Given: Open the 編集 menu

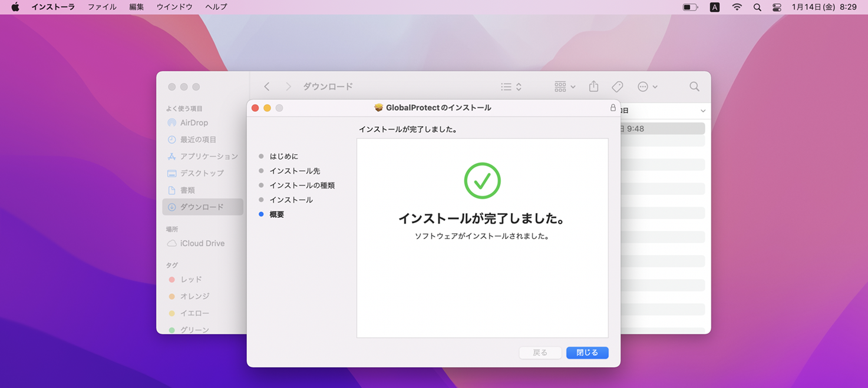Looking at the screenshot, I should [x=136, y=7].
